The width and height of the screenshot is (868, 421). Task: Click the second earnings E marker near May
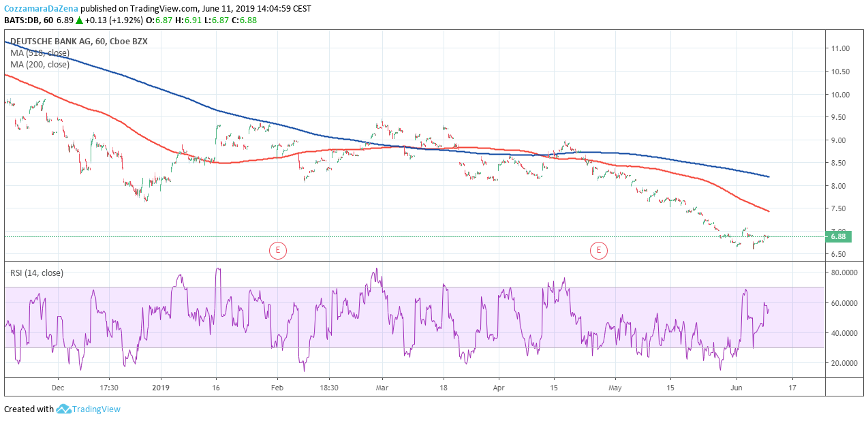[598, 250]
